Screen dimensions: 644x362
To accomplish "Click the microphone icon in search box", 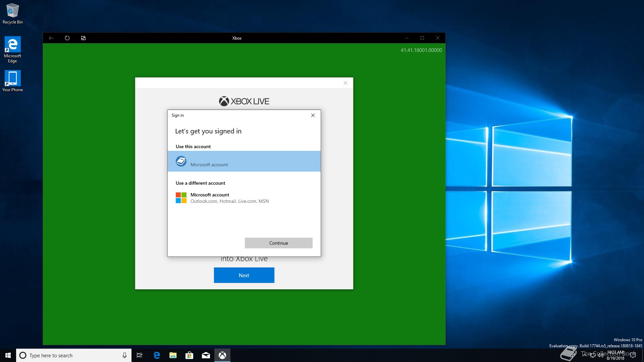I will tap(124, 355).
